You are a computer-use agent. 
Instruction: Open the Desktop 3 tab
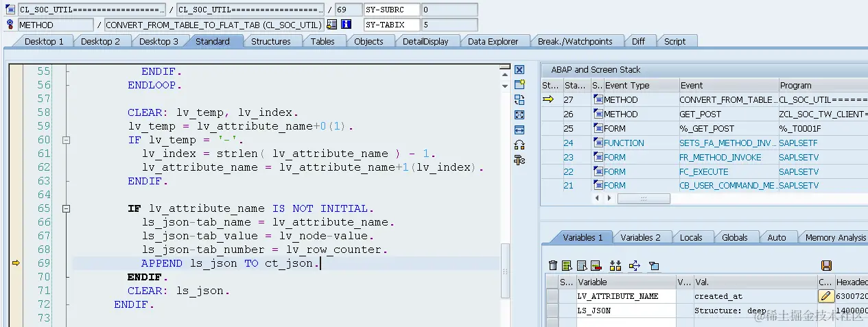(x=159, y=41)
